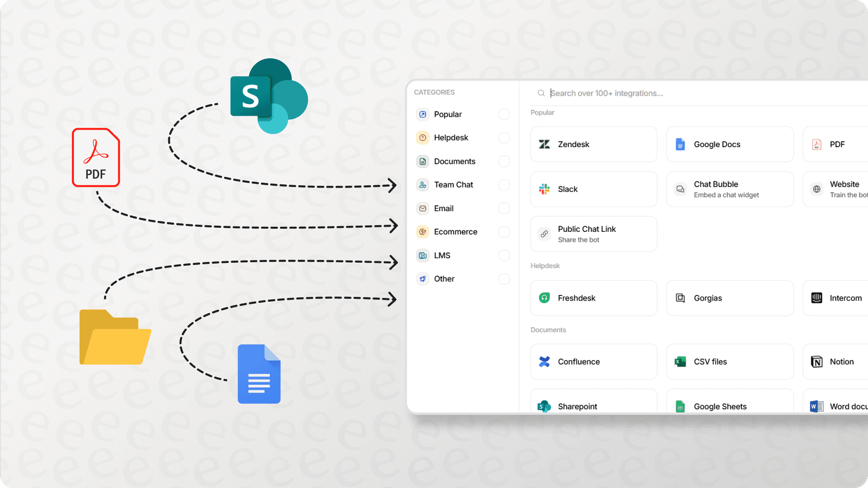
Task: Toggle the Ecommerce category filter
Action: 504,232
